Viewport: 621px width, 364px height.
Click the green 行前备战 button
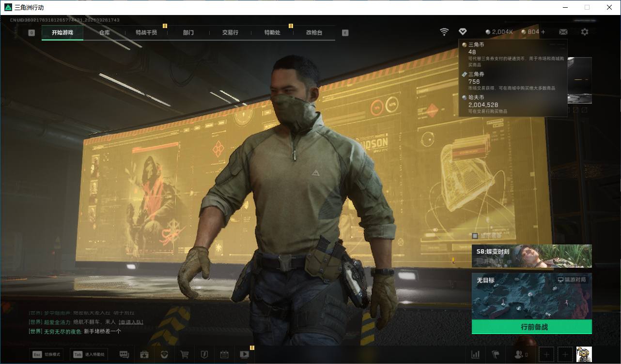(x=531, y=327)
